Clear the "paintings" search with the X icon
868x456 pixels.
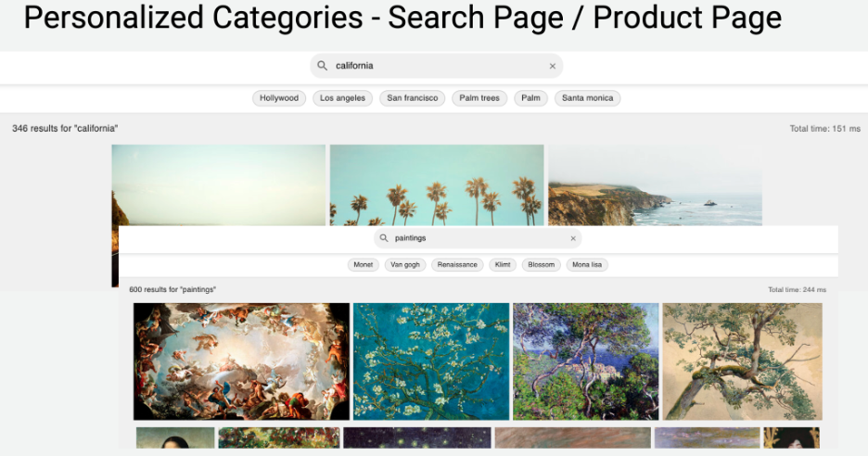573,238
